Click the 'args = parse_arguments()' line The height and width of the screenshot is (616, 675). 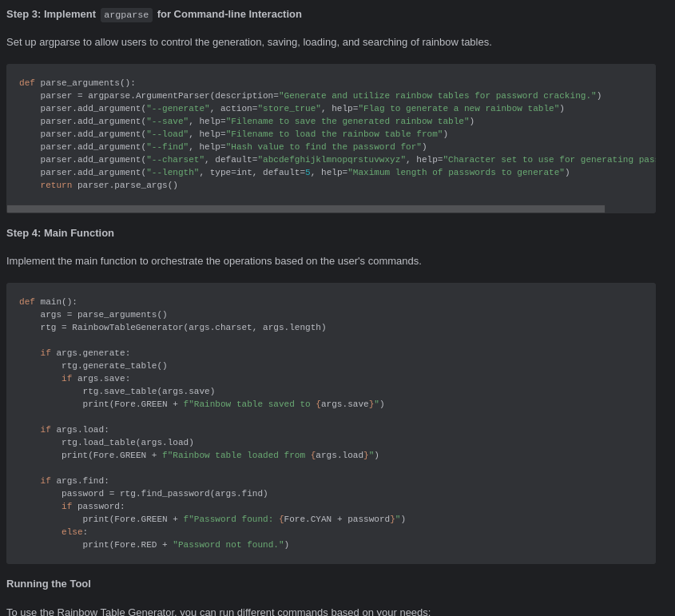tap(104, 315)
